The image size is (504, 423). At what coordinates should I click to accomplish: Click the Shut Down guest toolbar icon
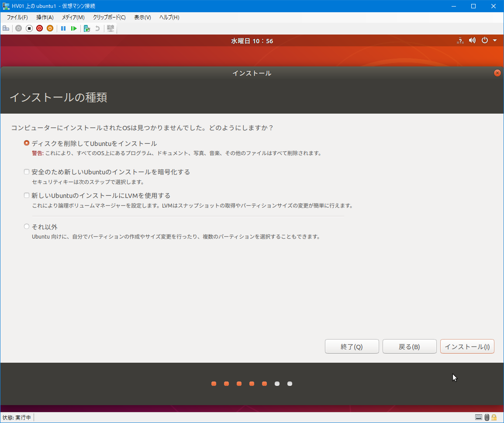tap(39, 28)
